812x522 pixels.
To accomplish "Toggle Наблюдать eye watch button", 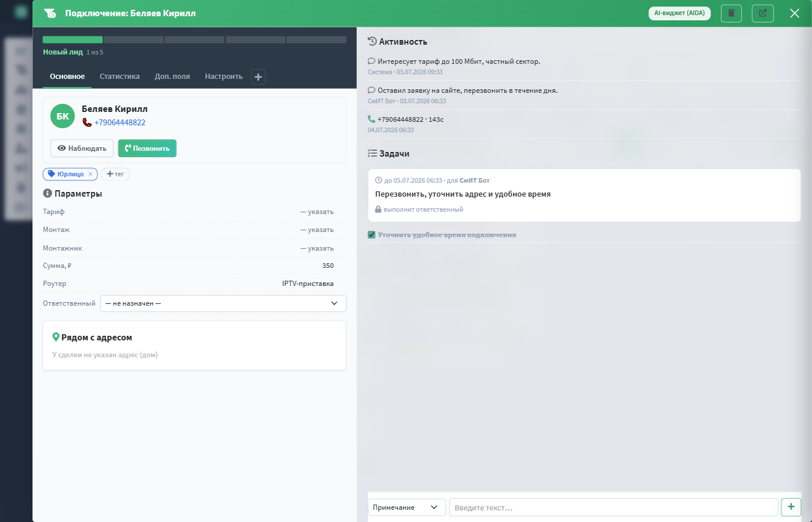I will click(x=82, y=148).
